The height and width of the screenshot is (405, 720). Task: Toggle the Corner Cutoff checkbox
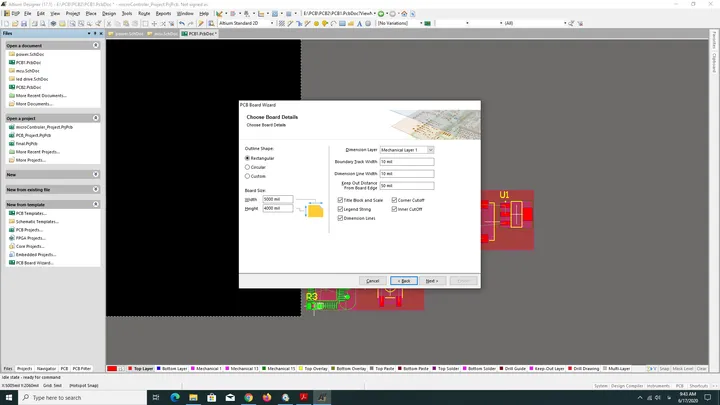394,200
